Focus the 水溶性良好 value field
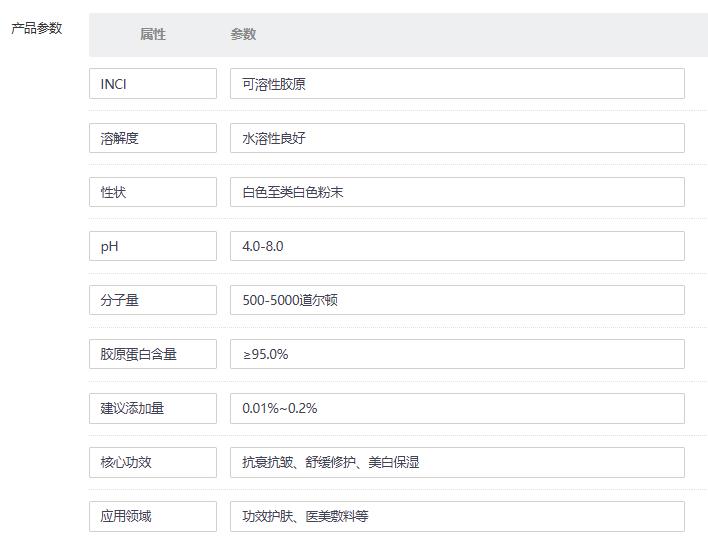This screenshot has height=540, width=708. 457,138
